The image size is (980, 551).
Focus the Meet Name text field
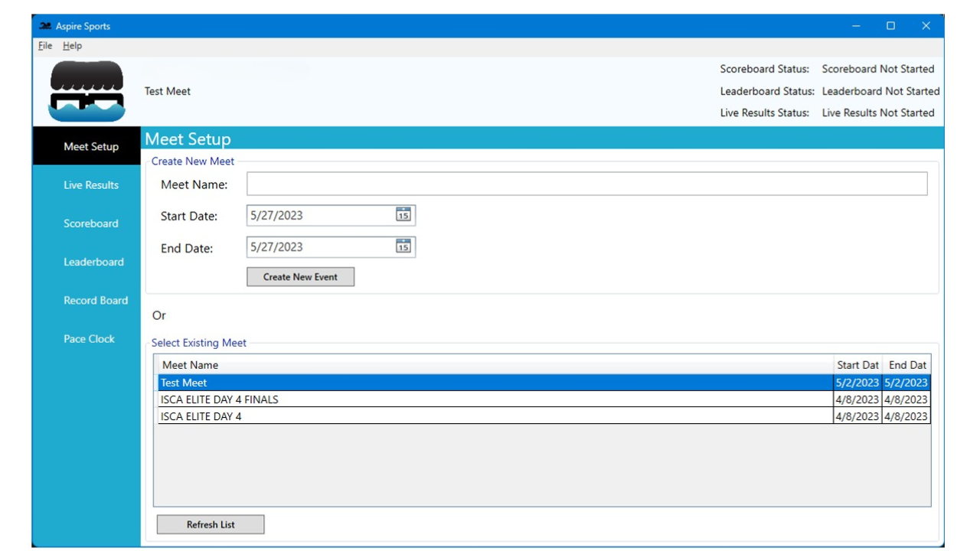tap(586, 184)
